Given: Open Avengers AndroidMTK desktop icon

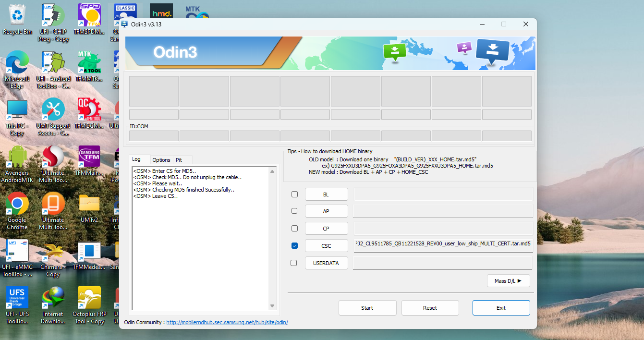Looking at the screenshot, I should (x=17, y=158).
